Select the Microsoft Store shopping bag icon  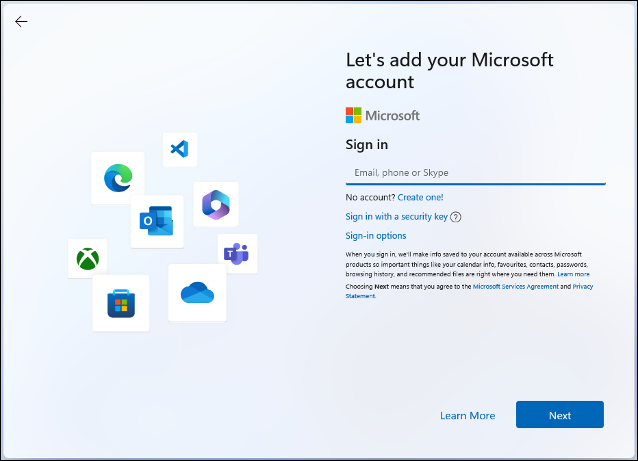pyautogui.click(x=121, y=302)
